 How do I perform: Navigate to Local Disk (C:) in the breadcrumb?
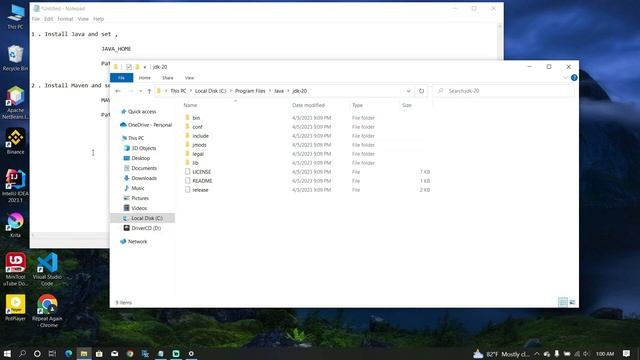coord(210,91)
